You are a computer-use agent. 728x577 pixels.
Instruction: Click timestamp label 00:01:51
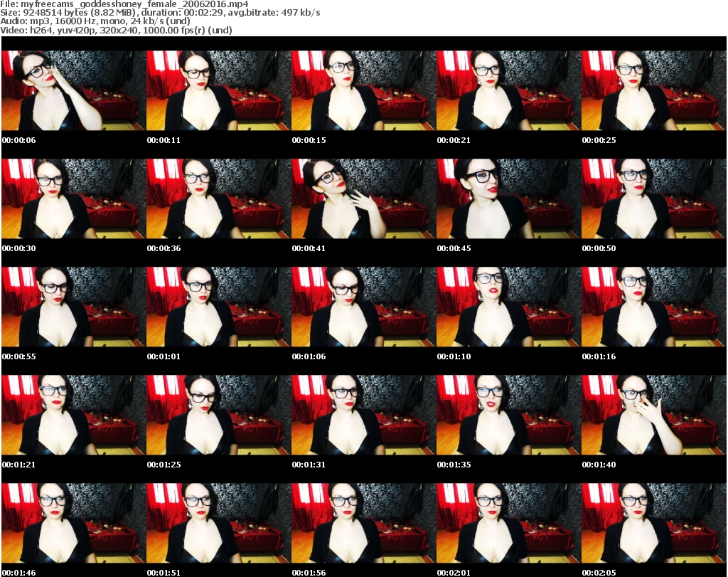pyautogui.click(x=164, y=573)
